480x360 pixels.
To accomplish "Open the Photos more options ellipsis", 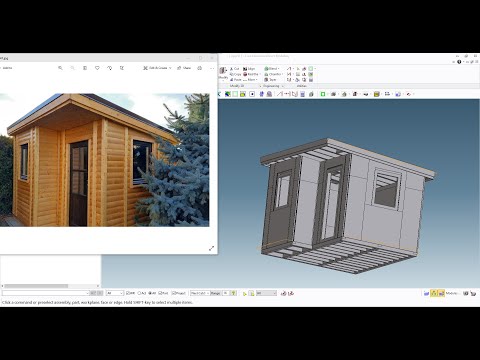I will [212, 68].
